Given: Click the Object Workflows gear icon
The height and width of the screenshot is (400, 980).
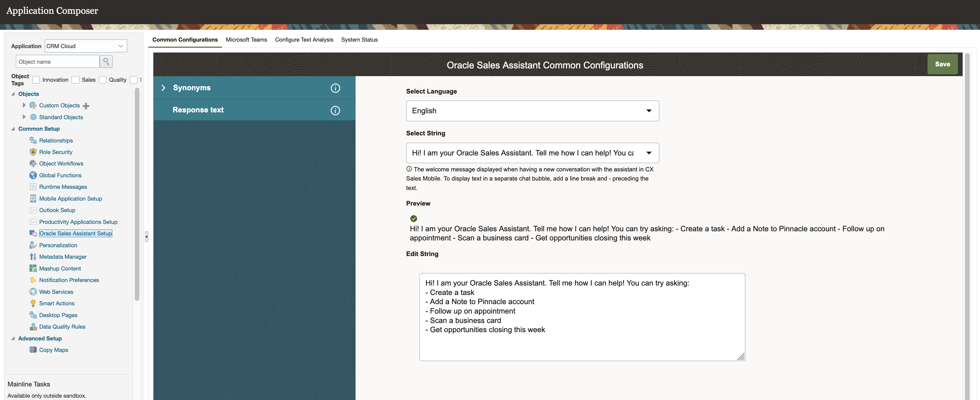Looking at the screenshot, I should click(x=33, y=164).
